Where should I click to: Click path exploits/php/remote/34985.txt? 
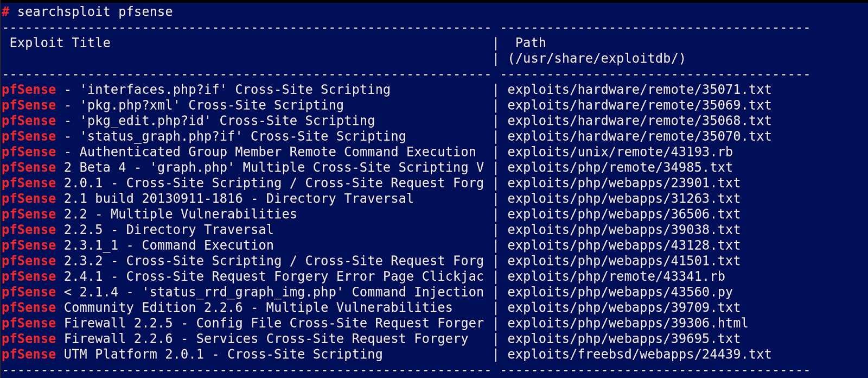coord(620,168)
